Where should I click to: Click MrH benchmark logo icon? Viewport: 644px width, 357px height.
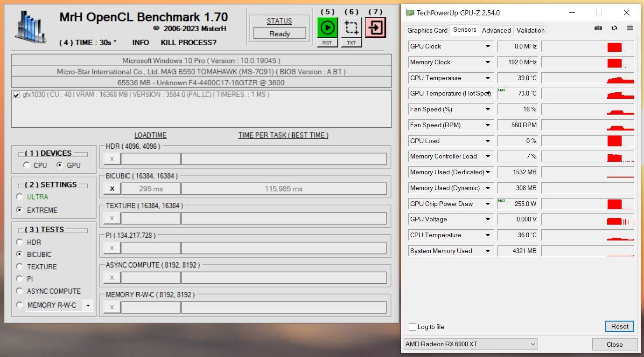coord(31,27)
